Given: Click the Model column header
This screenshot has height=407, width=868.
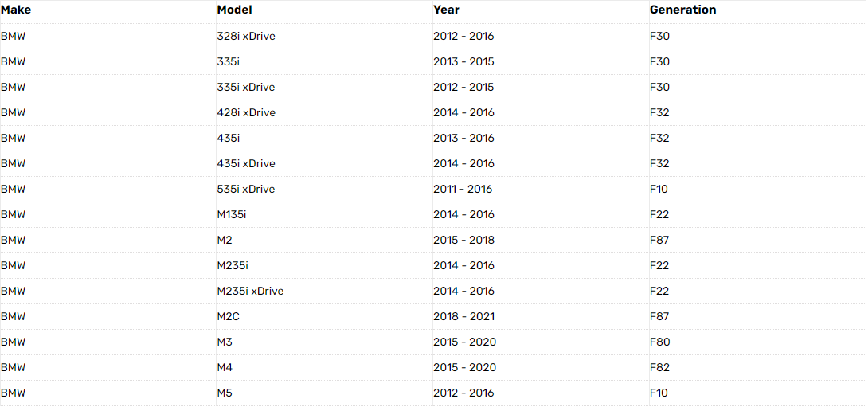Looking at the screenshot, I should 235,10.
